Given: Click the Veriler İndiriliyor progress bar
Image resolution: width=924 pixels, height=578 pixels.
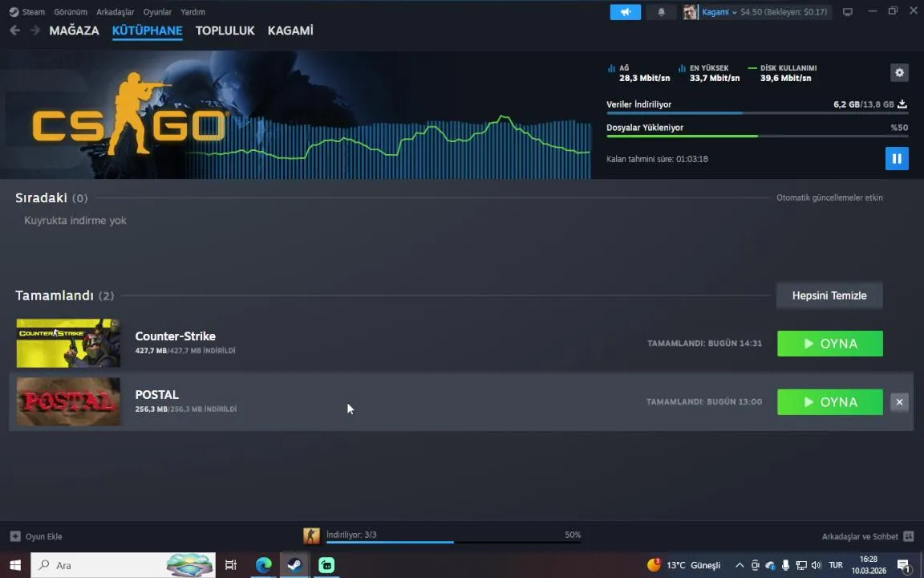Looking at the screenshot, I should (757, 112).
